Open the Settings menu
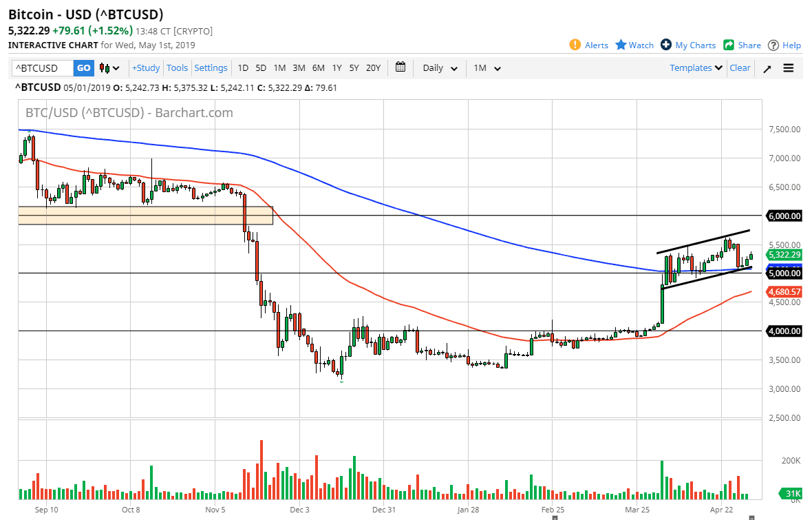Image resolution: width=812 pixels, height=520 pixels. click(x=211, y=67)
